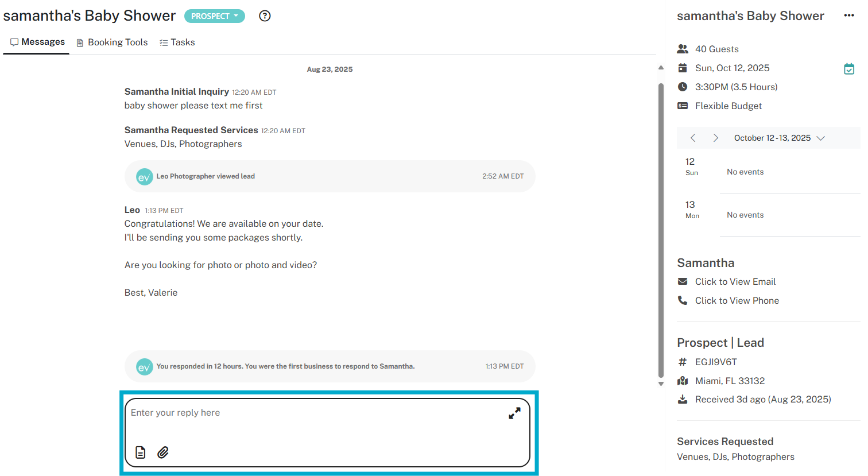This screenshot has width=868, height=476.
Task: Open the three-dot more options menu
Action: pos(849,16)
